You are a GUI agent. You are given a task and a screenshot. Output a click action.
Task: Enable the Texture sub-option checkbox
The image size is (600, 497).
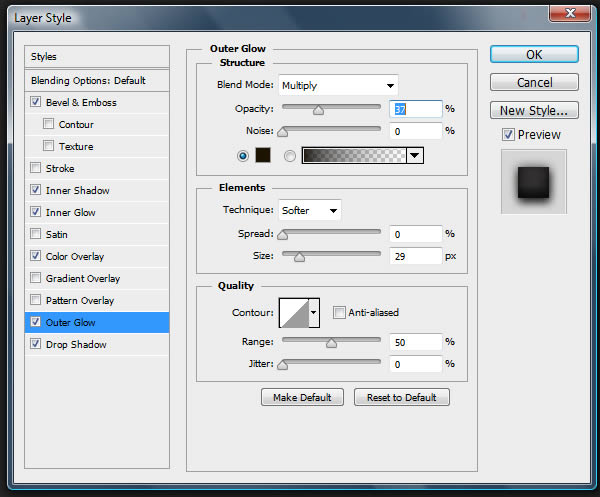click(48, 146)
